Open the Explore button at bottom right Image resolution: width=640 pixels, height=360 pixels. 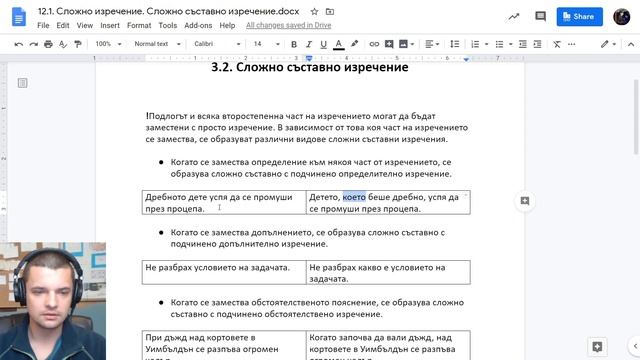(597, 347)
